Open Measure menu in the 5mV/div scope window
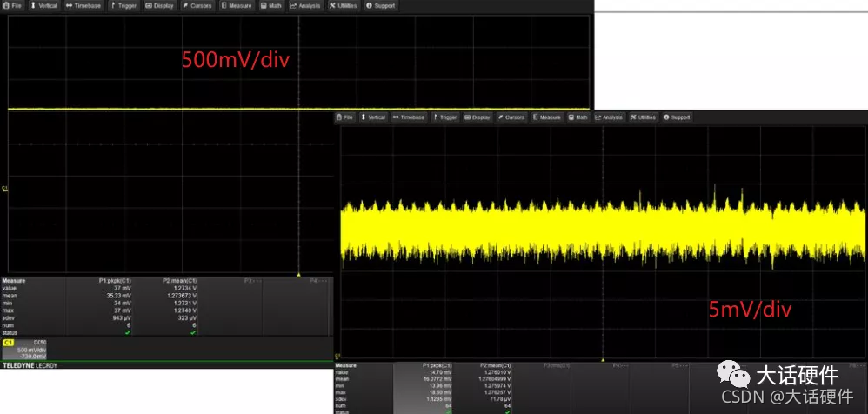The width and height of the screenshot is (868, 414). click(x=547, y=117)
